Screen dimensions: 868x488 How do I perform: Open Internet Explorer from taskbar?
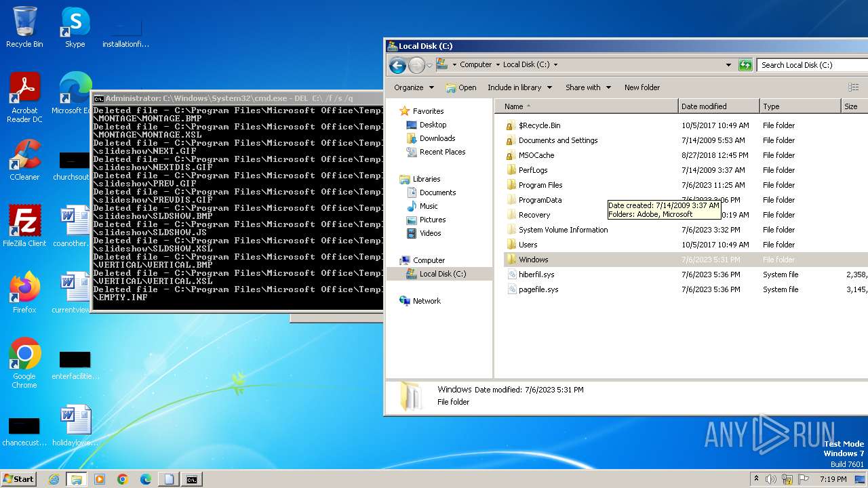[54, 479]
